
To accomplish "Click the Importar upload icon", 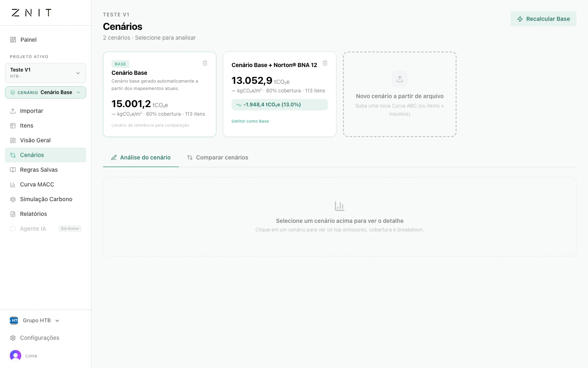I will (x=13, y=111).
